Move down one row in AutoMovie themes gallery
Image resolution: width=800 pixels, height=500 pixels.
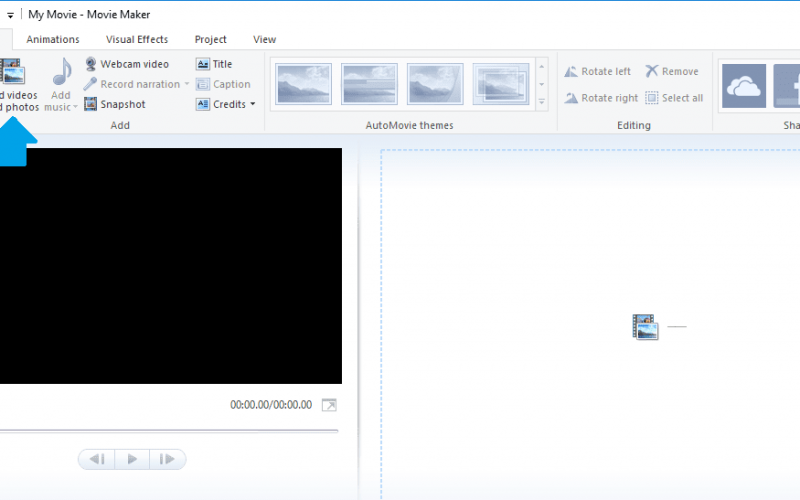click(x=542, y=84)
